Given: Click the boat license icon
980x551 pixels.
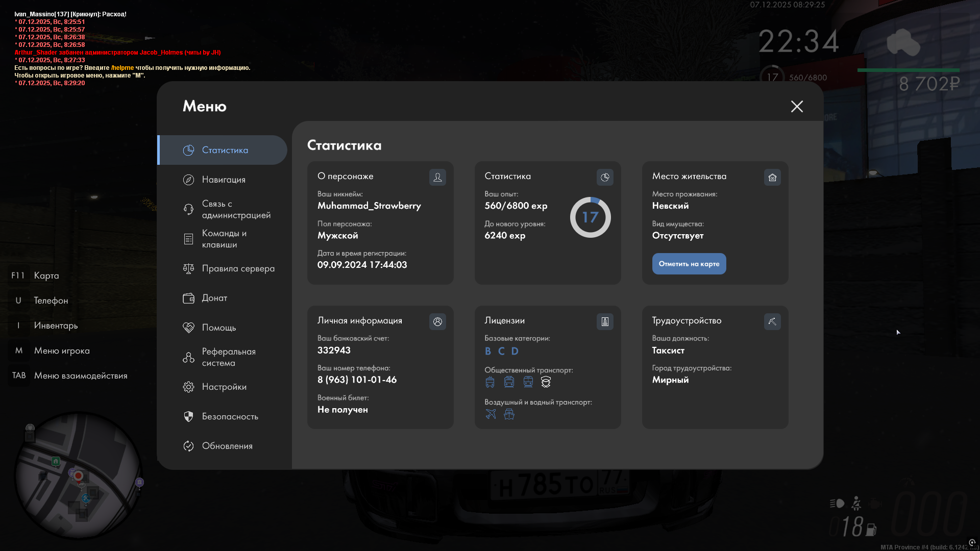Looking at the screenshot, I should pos(509,414).
